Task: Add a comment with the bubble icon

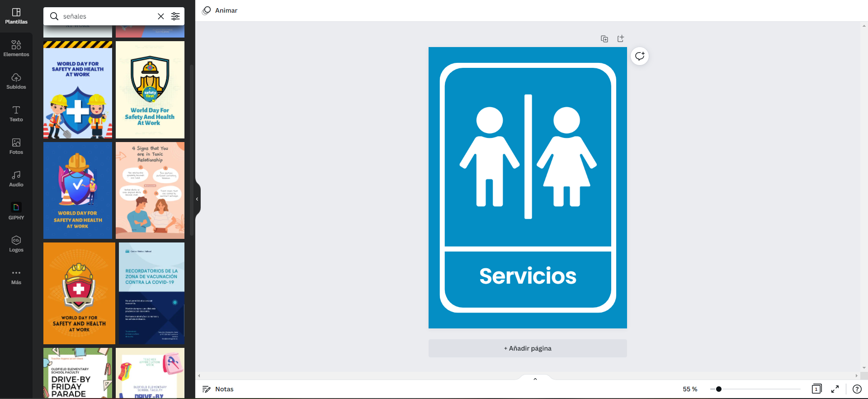Action: pyautogui.click(x=640, y=56)
